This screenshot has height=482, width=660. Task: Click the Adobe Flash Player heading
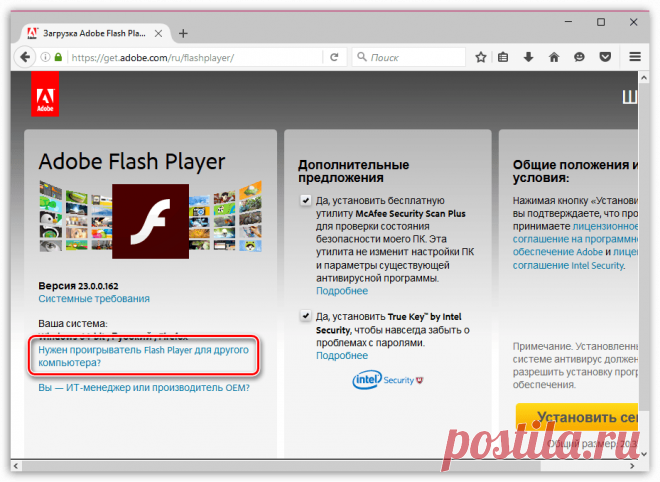(x=132, y=162)
